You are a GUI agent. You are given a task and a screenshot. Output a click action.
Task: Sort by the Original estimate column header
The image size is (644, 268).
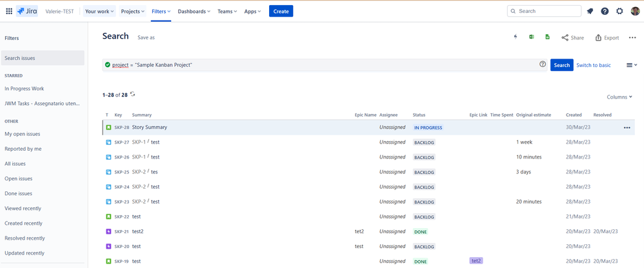click(534, 115)
